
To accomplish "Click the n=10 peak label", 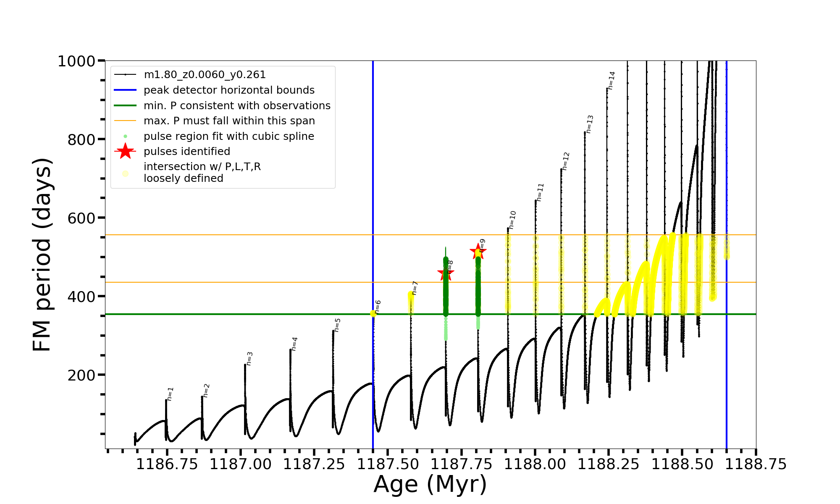I will click(512, 220).
